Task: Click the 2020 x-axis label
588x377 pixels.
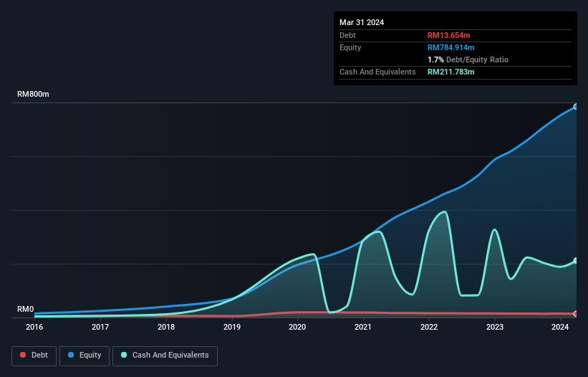Action: point(297,327)
